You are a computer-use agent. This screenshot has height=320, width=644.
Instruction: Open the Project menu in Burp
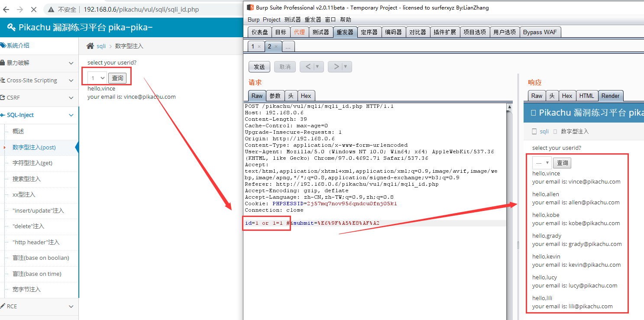point(272,19)
